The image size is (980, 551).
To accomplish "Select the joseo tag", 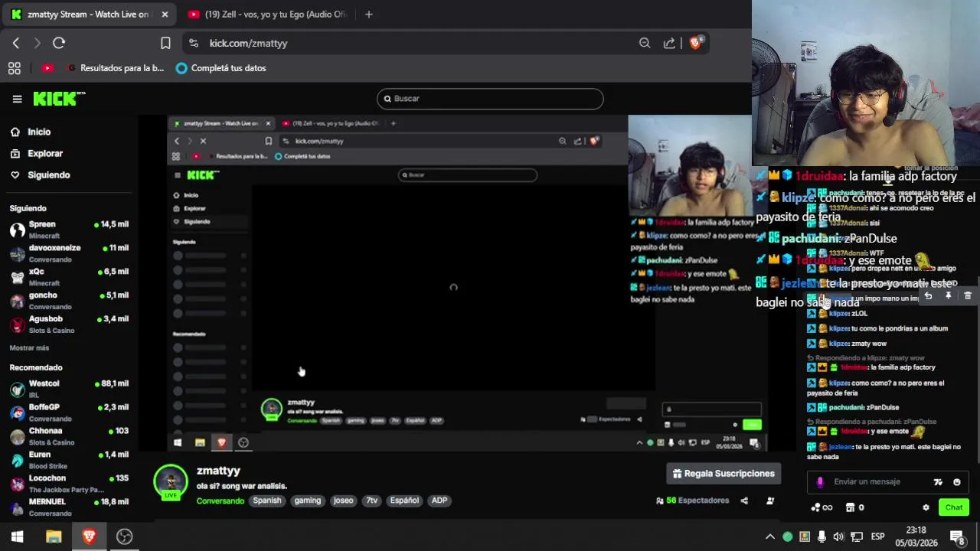I will [343, 500].
